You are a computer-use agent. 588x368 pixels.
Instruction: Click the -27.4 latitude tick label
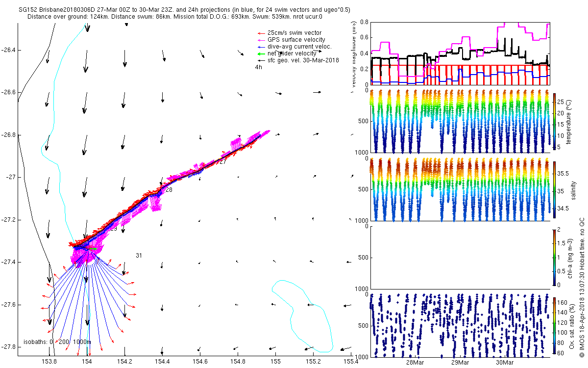click(9, 262)
